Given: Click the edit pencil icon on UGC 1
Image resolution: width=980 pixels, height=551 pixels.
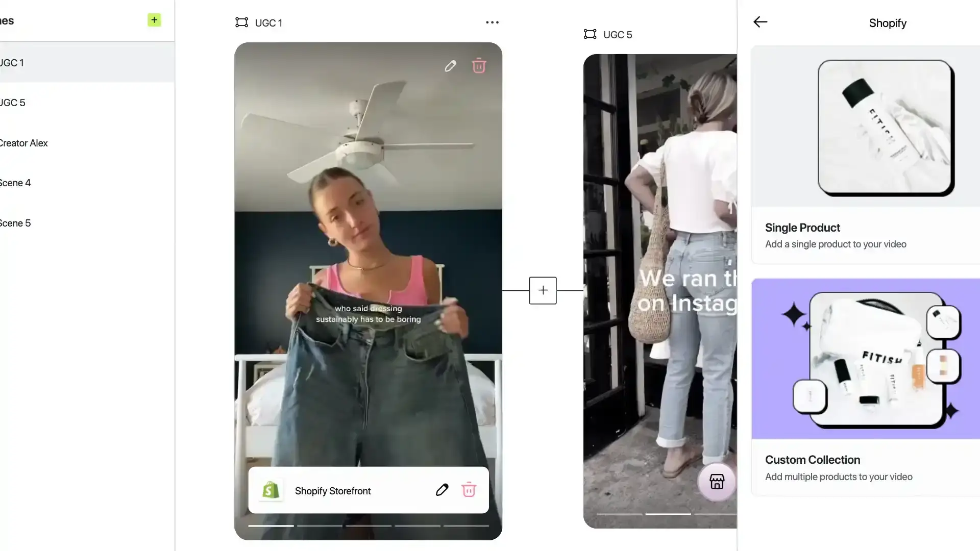Looking at the screenshot, I should coord(450,65).
